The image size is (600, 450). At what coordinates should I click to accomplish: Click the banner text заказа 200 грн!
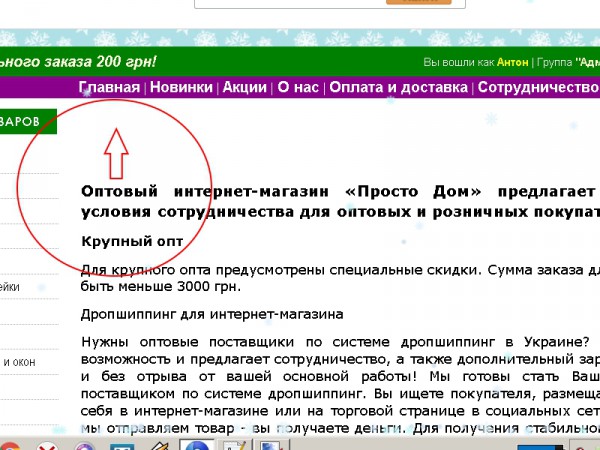pyautogui.click(x=100, y=62)
